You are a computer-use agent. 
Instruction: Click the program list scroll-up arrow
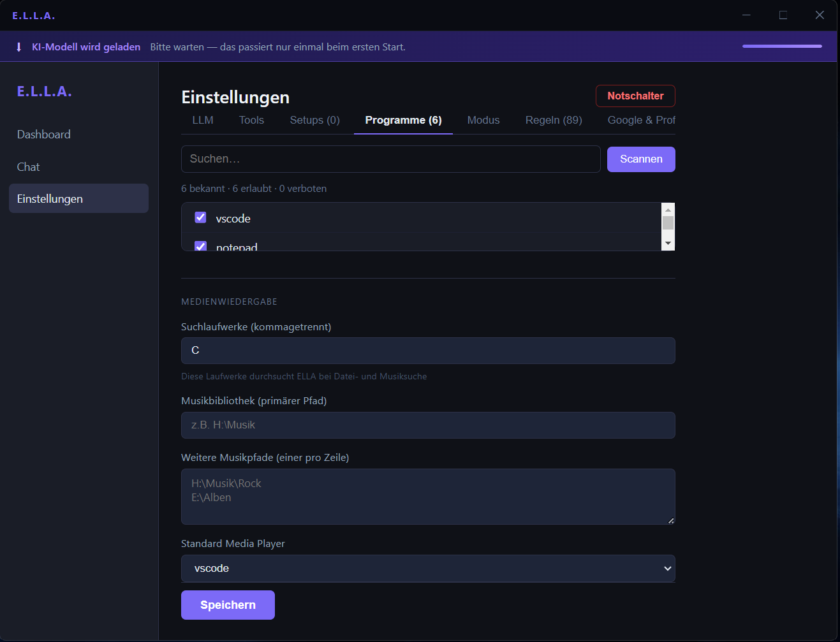pyautogui.click(x=668, y=209)
